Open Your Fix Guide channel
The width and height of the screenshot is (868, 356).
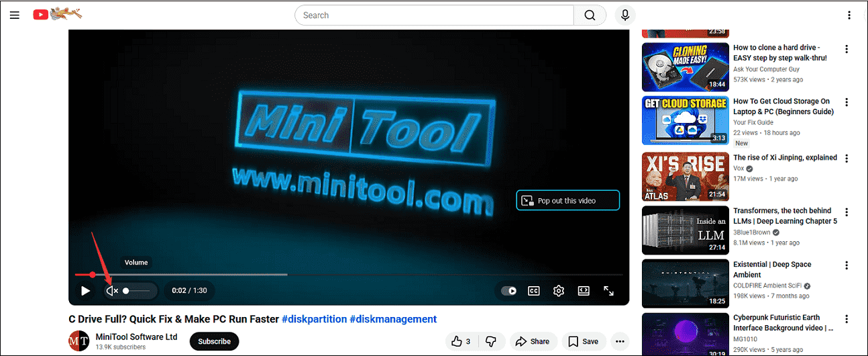(x=753, y=123)
